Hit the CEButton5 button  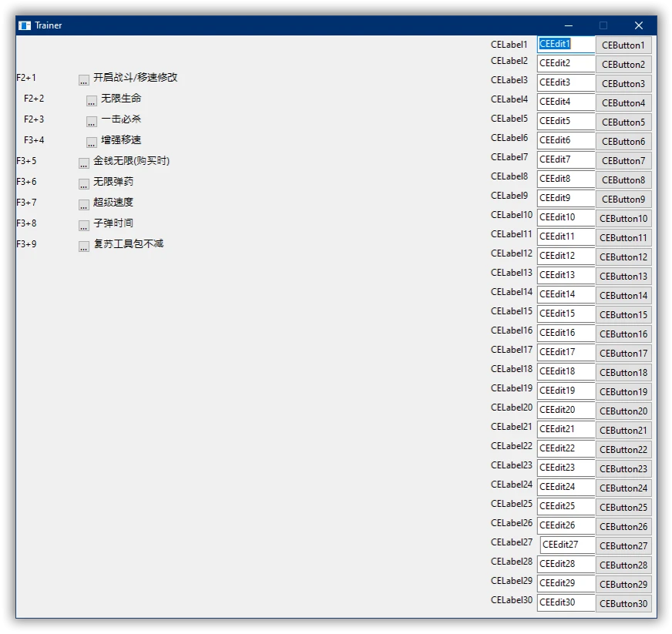623,122
